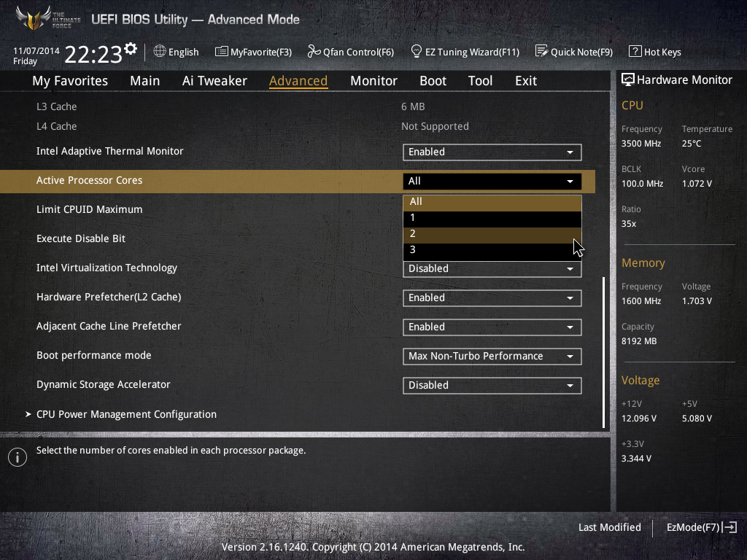Open Intel Adaptive Thermal Monitor dropdown
The height and width of the screenshot is (560, 747).
click(492, 152)
